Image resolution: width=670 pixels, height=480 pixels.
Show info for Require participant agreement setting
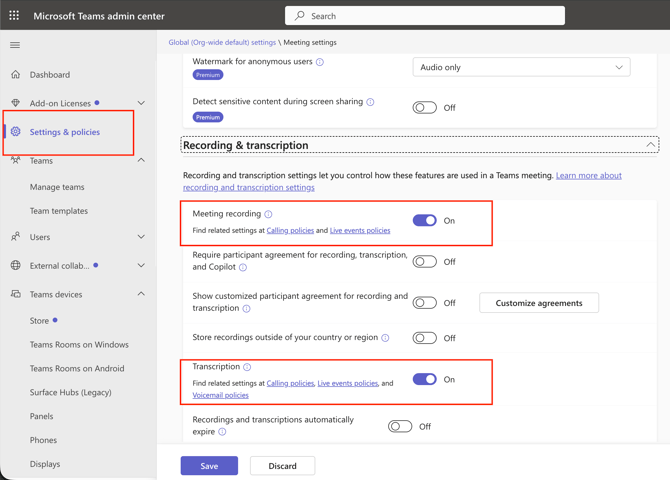243,268
